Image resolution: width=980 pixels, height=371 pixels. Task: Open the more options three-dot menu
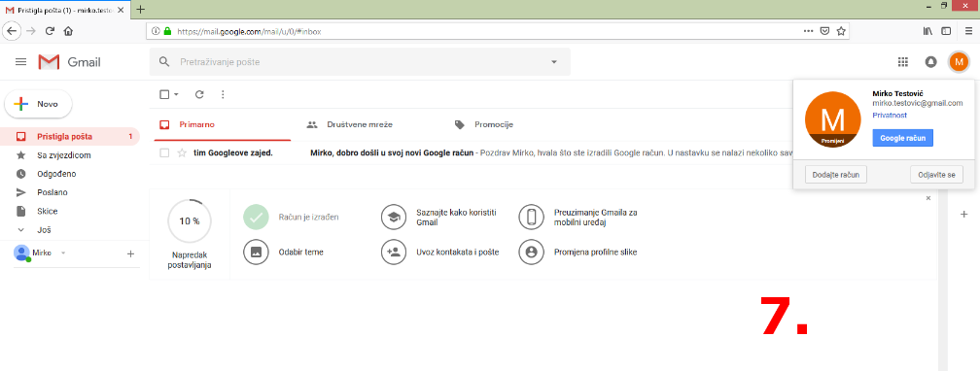pos(224,94)
